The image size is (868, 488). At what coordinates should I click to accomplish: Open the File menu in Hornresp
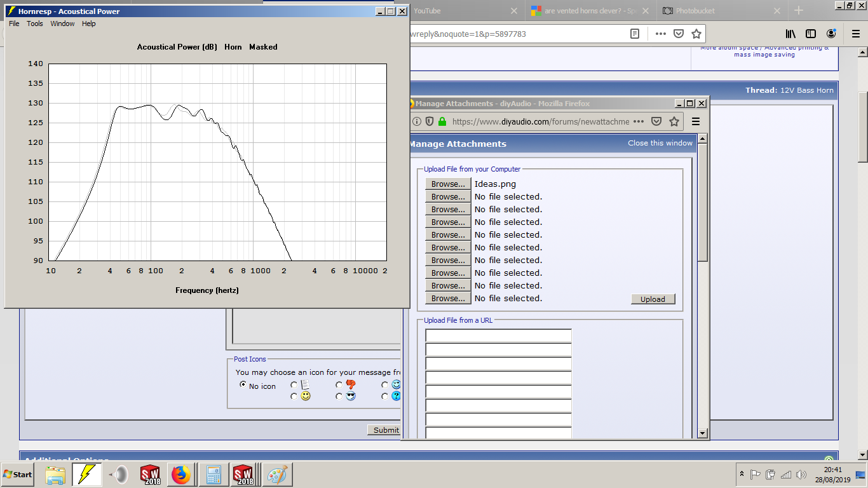[x=14, y=24]
